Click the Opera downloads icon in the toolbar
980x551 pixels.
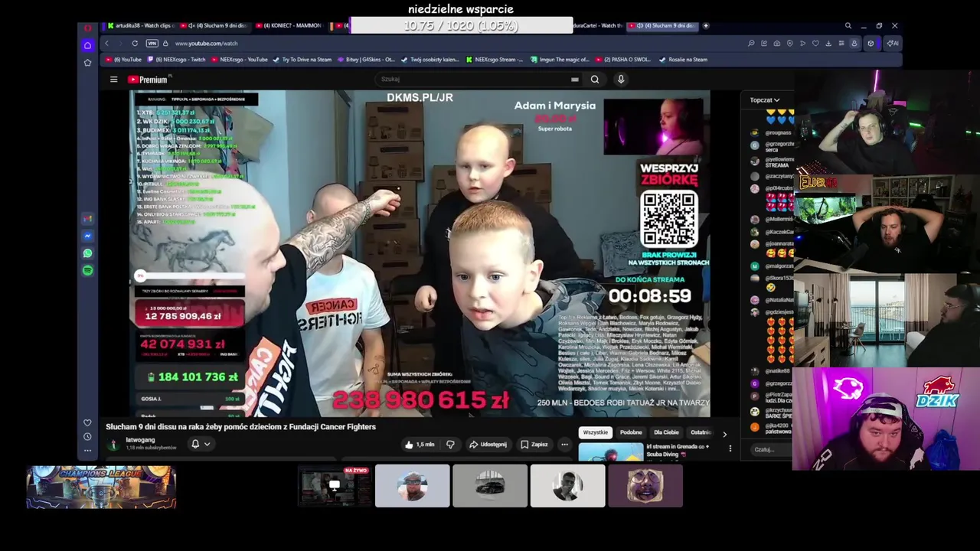(x=828, y=44)
